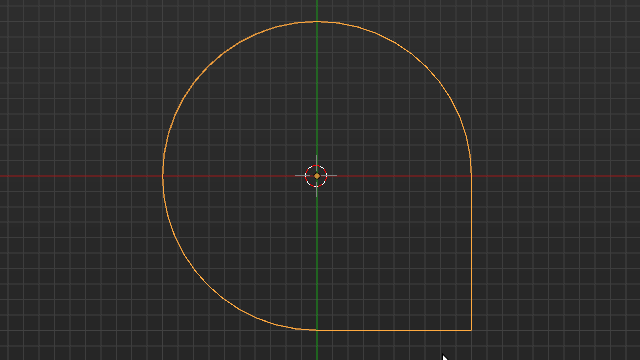
Task: Click the orange origin dot inside the cursor
Action: (x=317, y=176)
